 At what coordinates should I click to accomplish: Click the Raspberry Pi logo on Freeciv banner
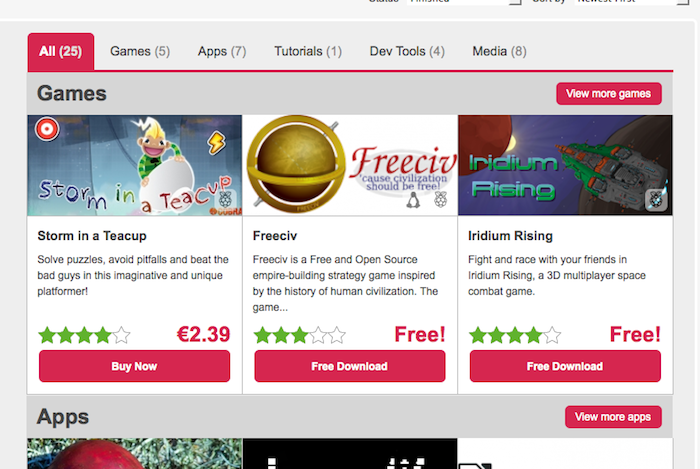(x=441, y=199)
